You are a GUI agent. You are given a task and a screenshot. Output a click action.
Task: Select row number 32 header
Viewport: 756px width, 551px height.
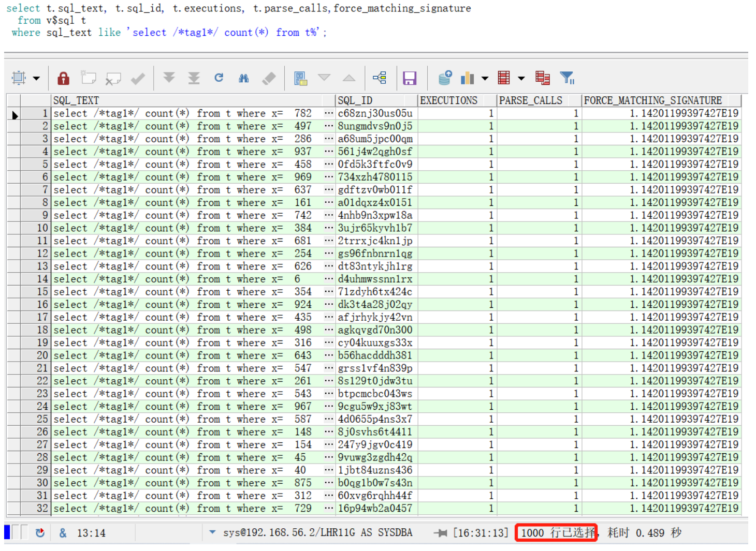coord(36,508)
